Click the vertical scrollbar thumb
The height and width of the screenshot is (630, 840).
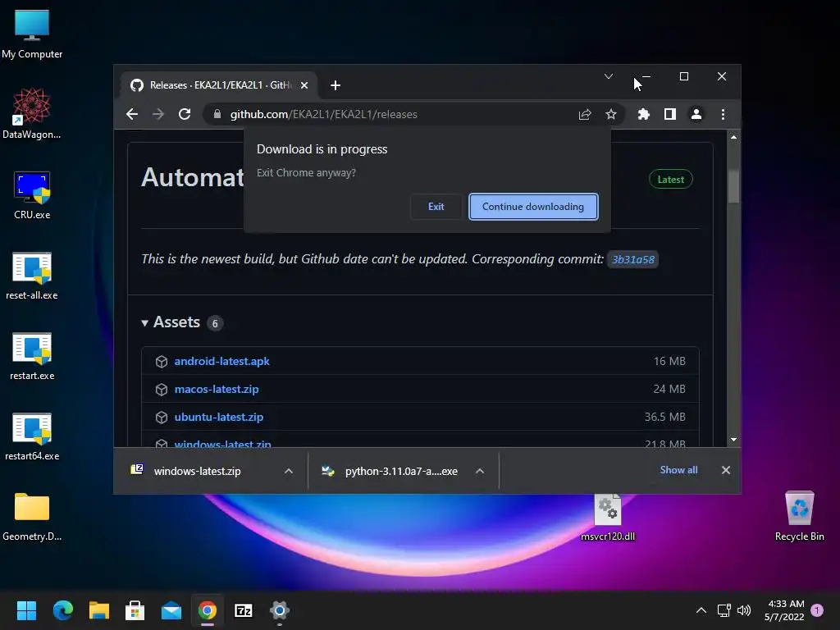pyautogui.click(x=733, y=186)
